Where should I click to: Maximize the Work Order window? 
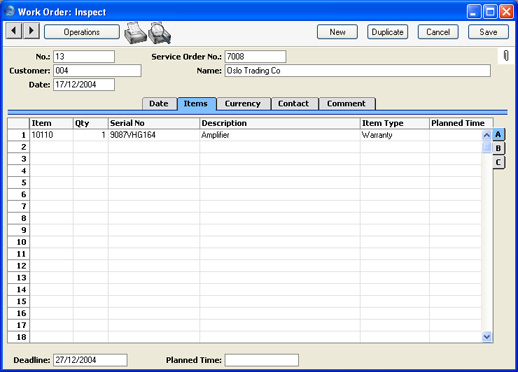click(490, 12)
